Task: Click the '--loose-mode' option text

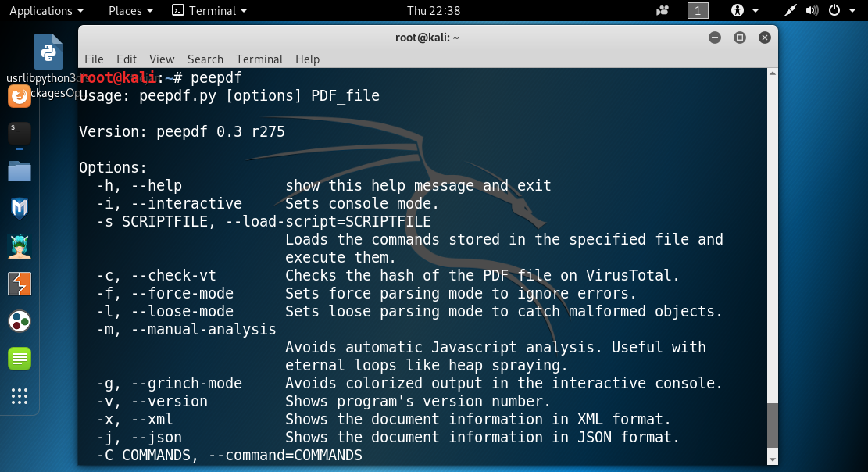Action: pyautogui.click(x=182, y=311)
